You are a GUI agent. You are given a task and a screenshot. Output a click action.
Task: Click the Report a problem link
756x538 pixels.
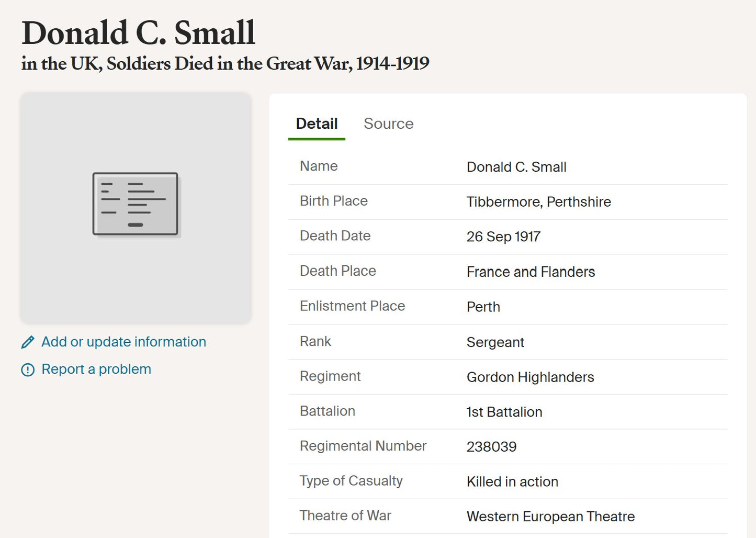click(96, 369)
